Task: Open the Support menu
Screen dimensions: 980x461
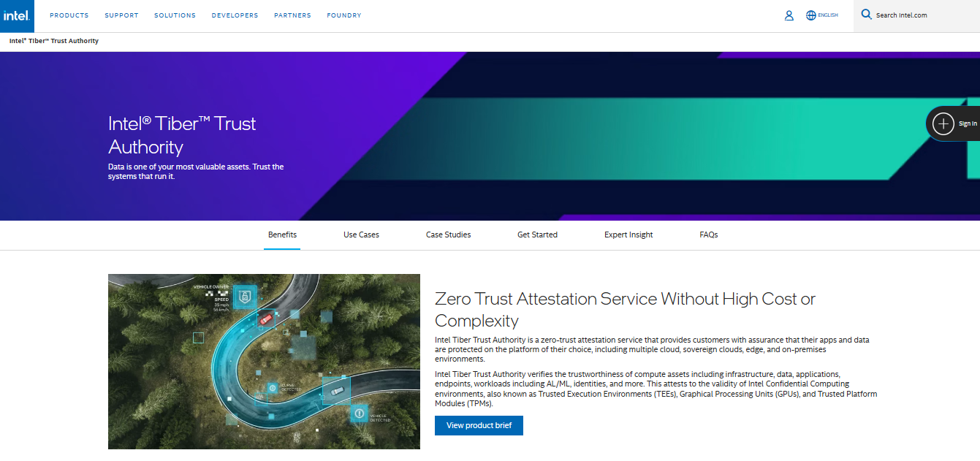Action: coord(121,15)
